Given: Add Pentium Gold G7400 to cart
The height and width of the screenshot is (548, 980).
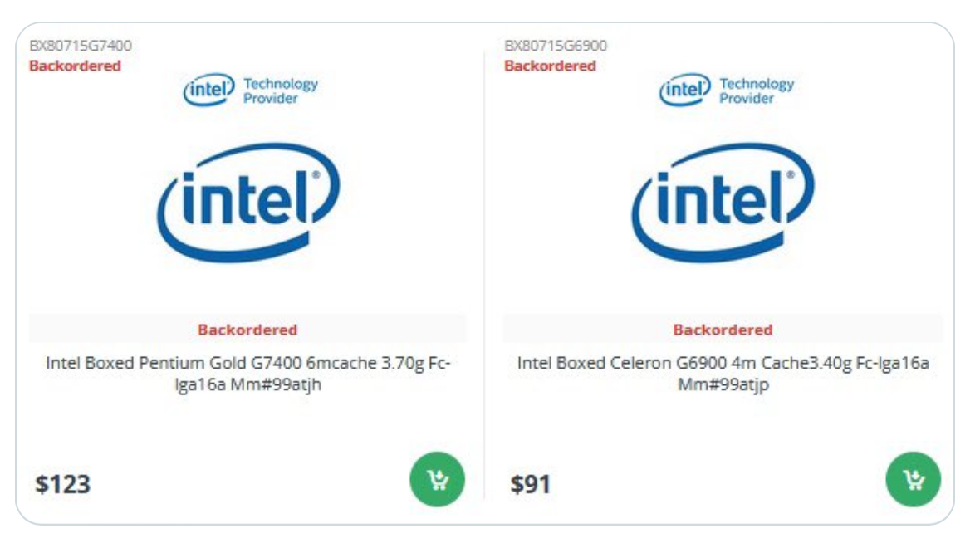Looking at the screenshot, I should 437,480.
